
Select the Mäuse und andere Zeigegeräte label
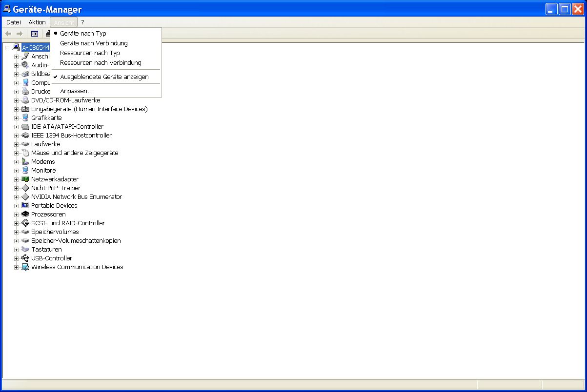coord(75,153)
